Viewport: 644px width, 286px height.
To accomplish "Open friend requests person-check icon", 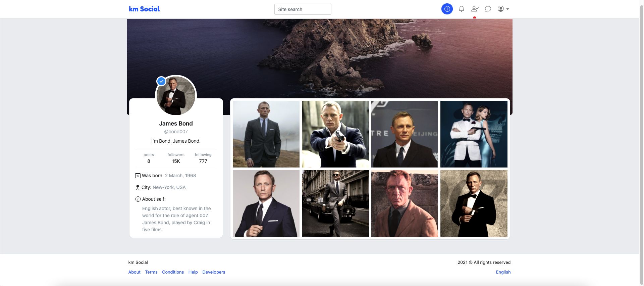I will 475,9.
